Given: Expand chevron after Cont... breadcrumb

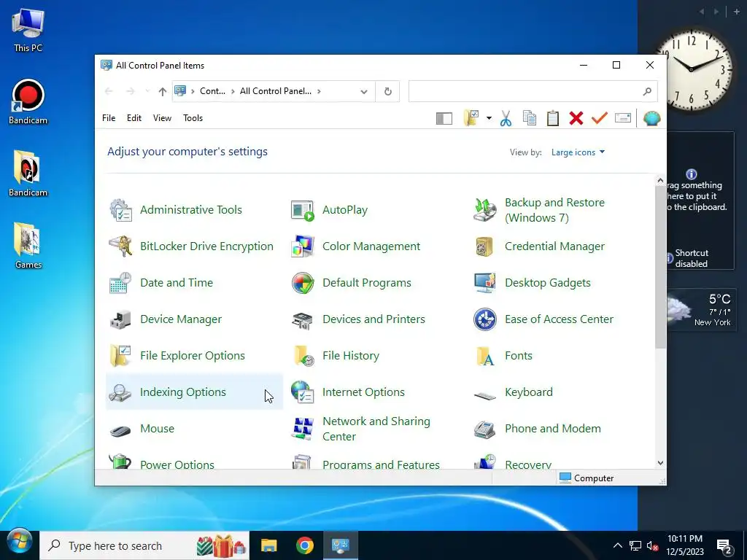Looking at the screenshot, I should pyautogui.click(x=233, y=91).
